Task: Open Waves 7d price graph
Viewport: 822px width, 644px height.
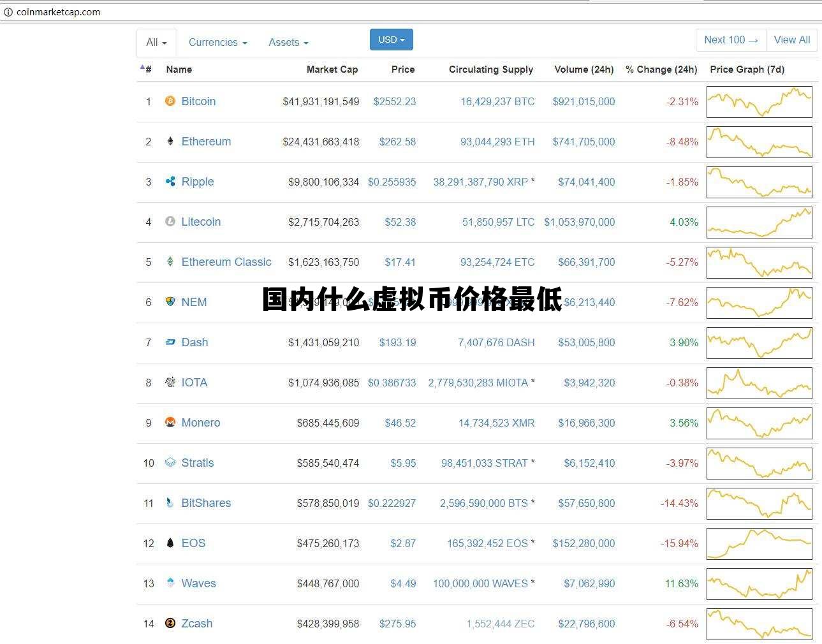Action: (759, 583)
